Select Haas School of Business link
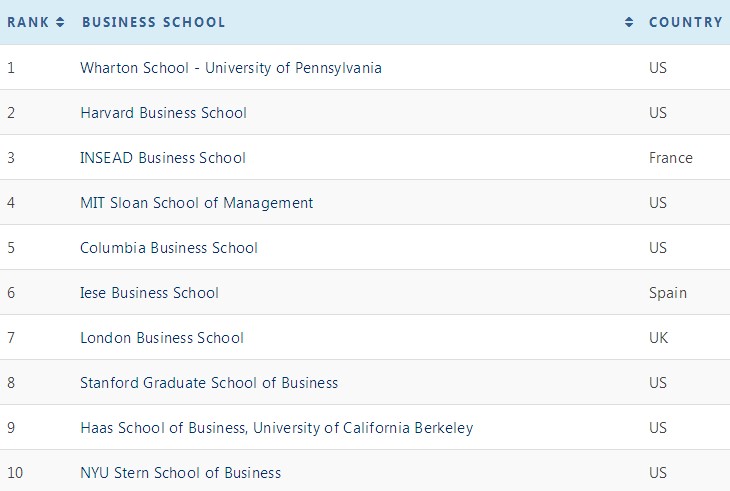This screenshot has width=730, height=491. click(276, 428)
